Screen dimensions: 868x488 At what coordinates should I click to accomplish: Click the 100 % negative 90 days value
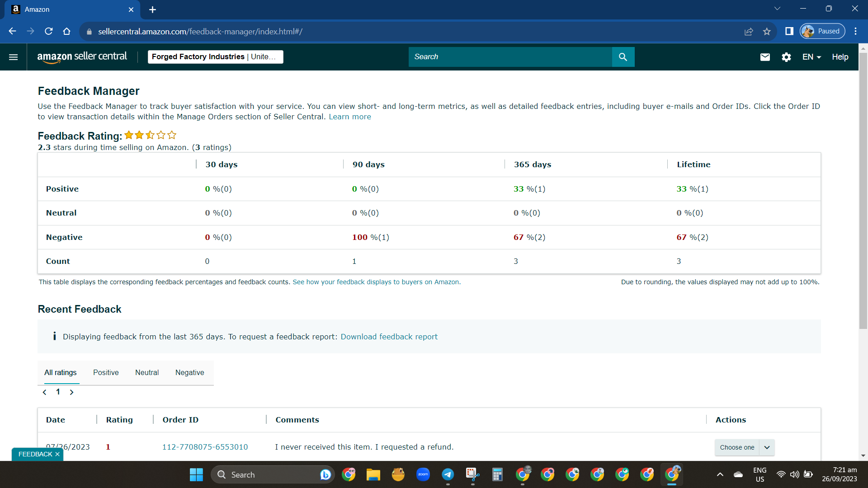370,237
